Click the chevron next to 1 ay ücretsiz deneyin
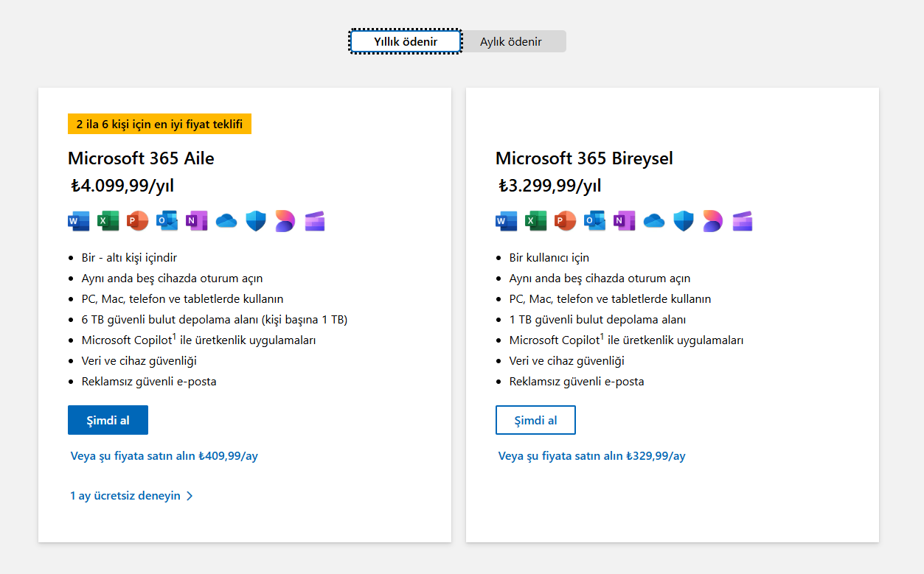924x574 pixels. coord(190,496)
